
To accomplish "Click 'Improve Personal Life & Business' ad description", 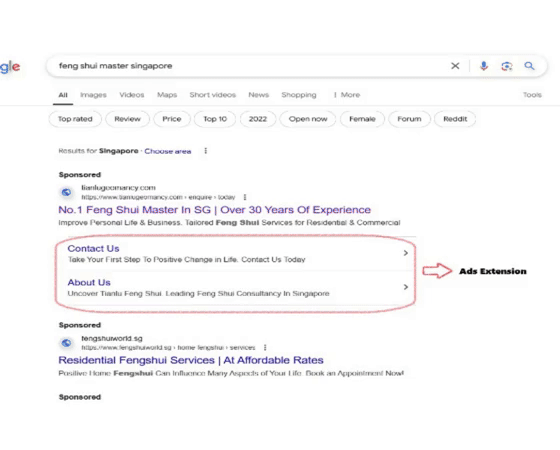I will (229, 222).
